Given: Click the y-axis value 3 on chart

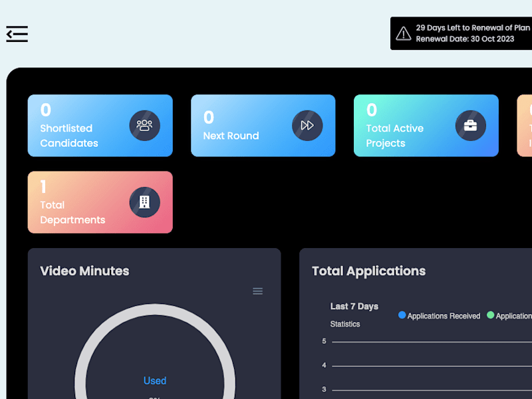Looking at the screenshot, I should [324, 389].
